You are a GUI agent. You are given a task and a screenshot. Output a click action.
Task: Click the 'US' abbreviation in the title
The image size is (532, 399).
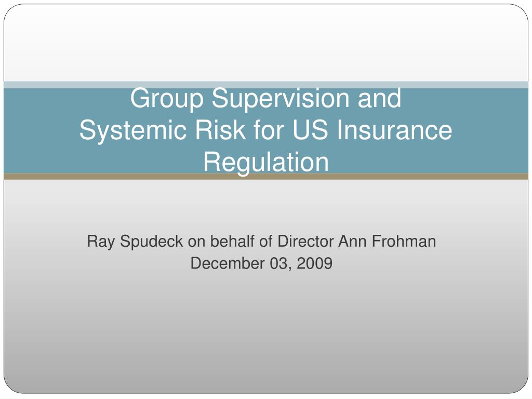click(x=310, y=130)
